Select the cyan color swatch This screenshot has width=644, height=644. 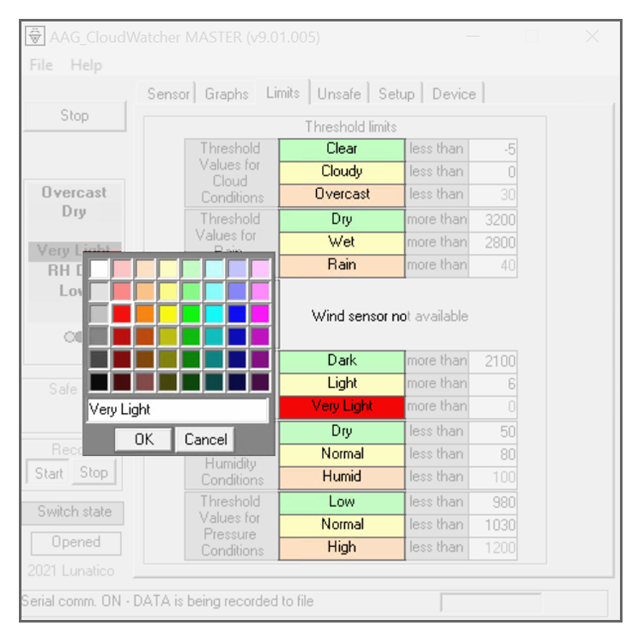pyautogui.click(x=214, y=313)
